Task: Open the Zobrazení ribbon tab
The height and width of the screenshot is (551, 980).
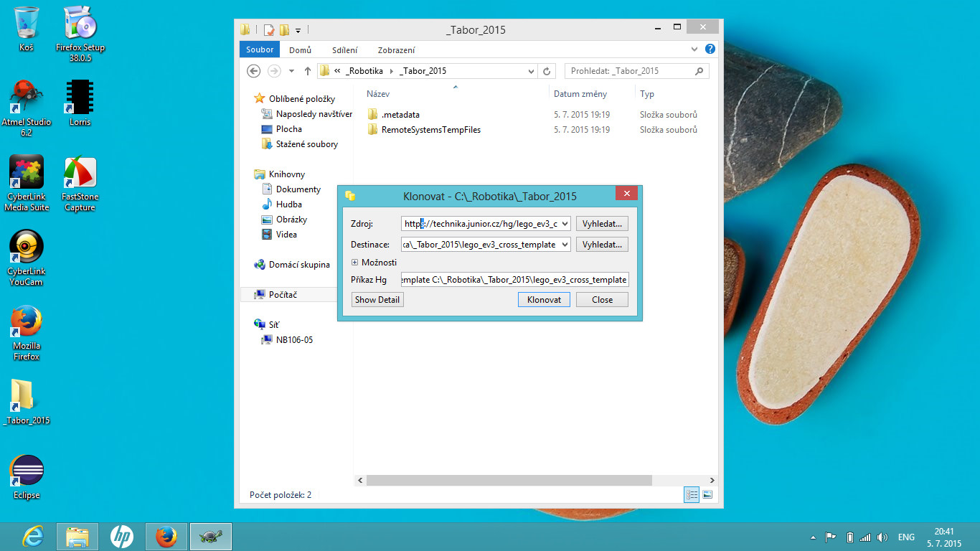Action: [x=396, y=50]
